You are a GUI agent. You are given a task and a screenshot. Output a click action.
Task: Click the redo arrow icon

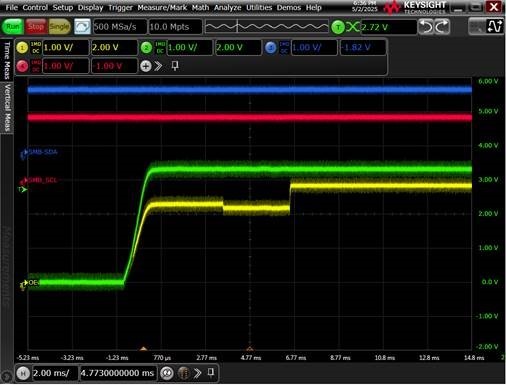(442, 27)
